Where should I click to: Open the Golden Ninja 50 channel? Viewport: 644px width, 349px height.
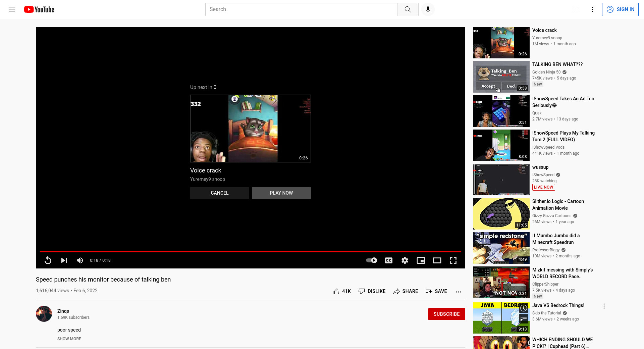546,72
